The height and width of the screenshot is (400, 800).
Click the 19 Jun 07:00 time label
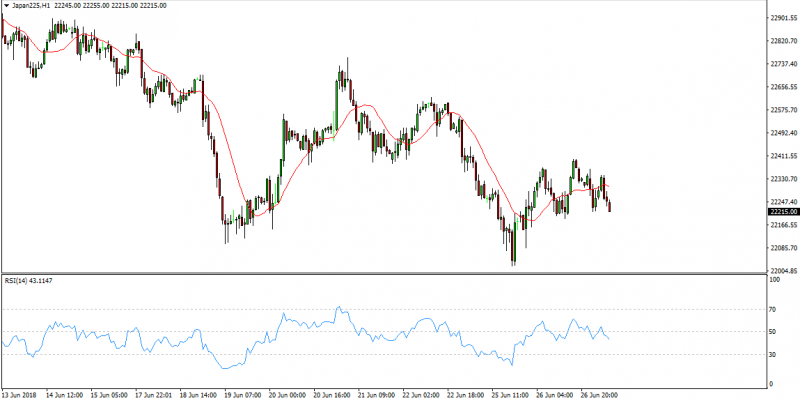click(x=242, y=394)
